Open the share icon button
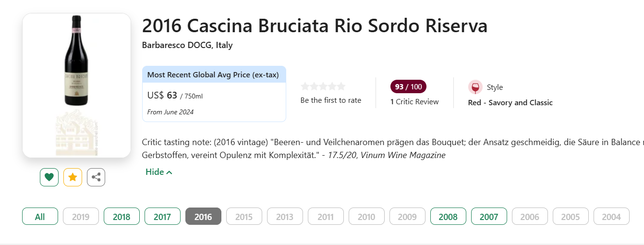The image size is (644, 245). pyautogui.click(x=96, y=177)
